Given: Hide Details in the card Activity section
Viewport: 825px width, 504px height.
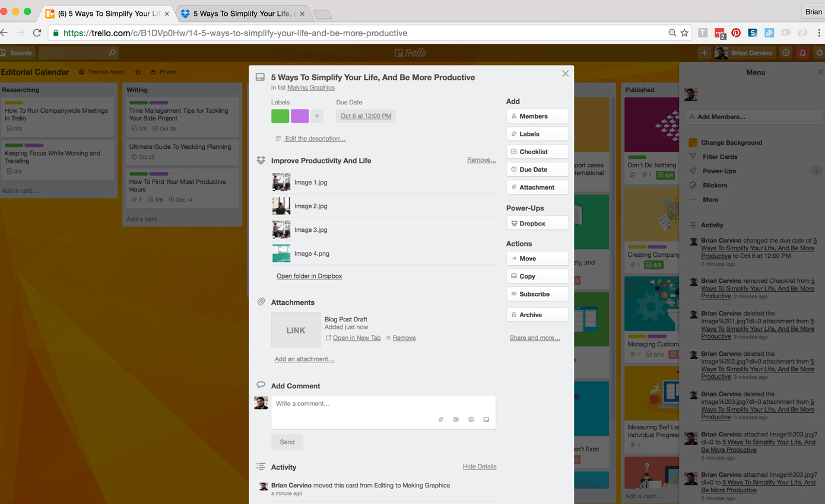Looking at the screenshot, I should 479,467.
